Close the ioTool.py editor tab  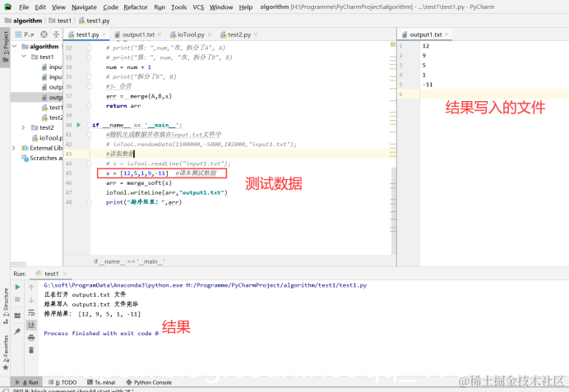tap(210, 35)
